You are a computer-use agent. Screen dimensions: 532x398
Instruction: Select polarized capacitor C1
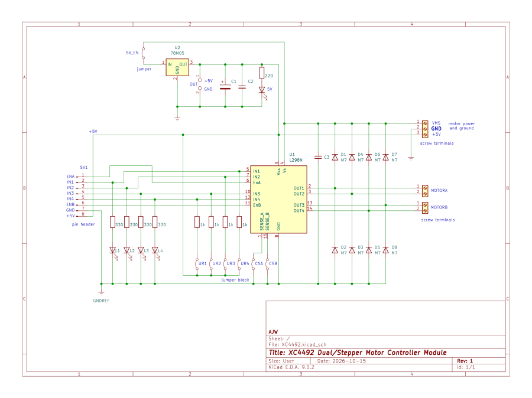click(x=225, y=86)
